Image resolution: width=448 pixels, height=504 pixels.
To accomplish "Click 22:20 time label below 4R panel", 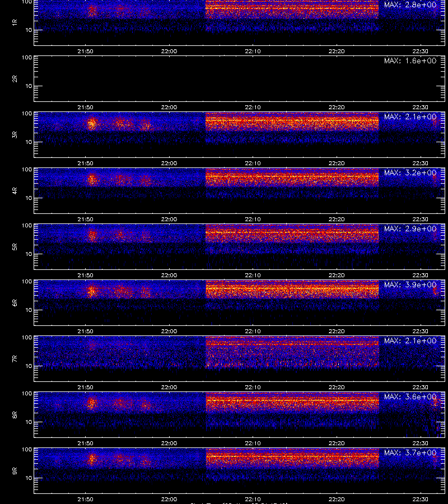I will (337, 219).
